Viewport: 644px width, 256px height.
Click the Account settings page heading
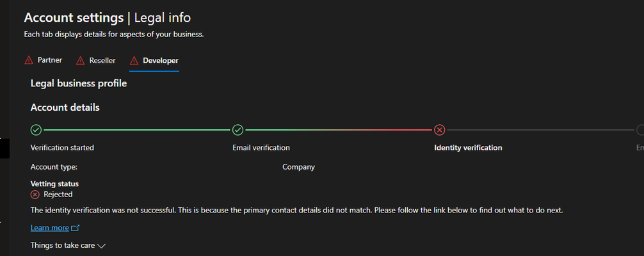pyautogui.click(x=74, y=18)
